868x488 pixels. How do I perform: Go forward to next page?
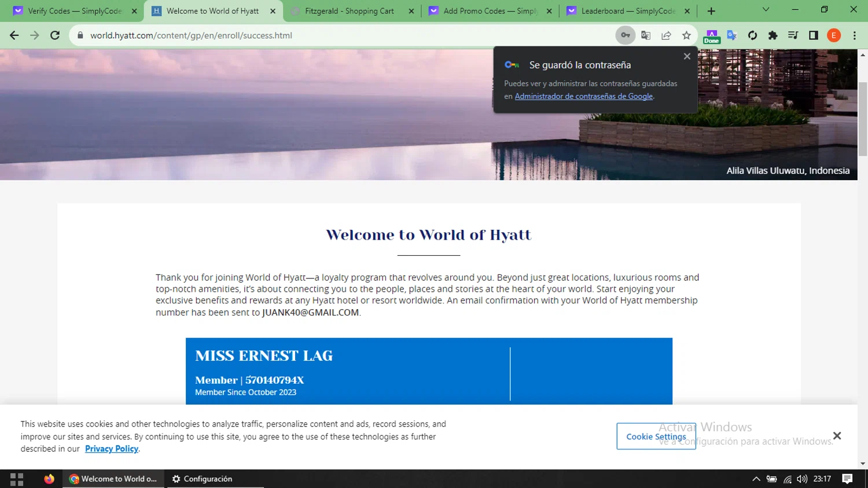click(35, 35)
